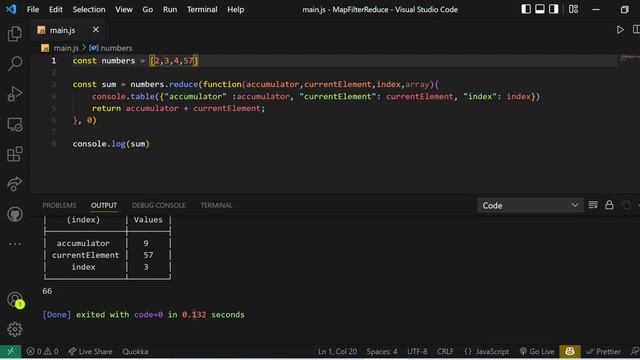Click Go Live in status bar

click(x=537, y=351)
